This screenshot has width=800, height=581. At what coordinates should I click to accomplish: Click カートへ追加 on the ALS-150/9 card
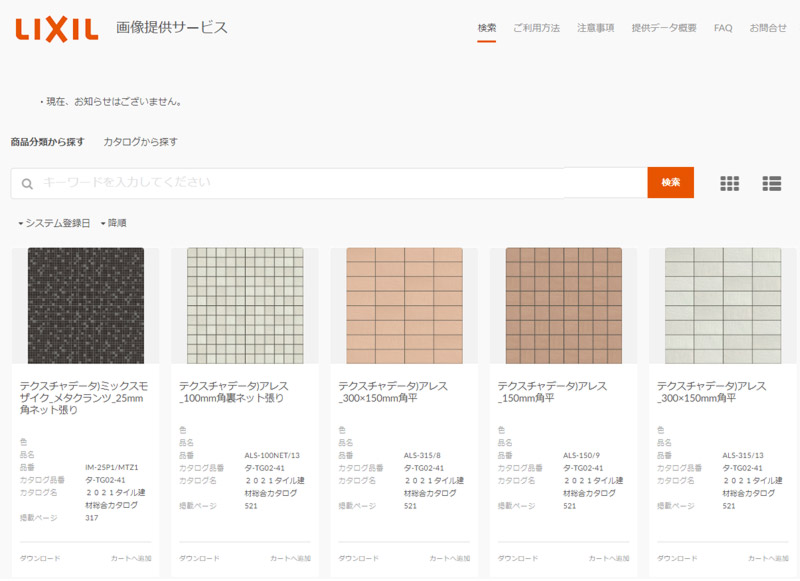pyautogui.click(x=609, y=559)
